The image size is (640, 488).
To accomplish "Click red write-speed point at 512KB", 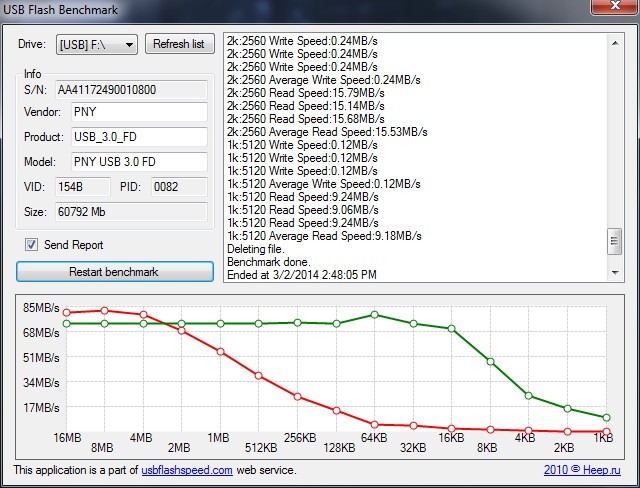I will (259, 376).
